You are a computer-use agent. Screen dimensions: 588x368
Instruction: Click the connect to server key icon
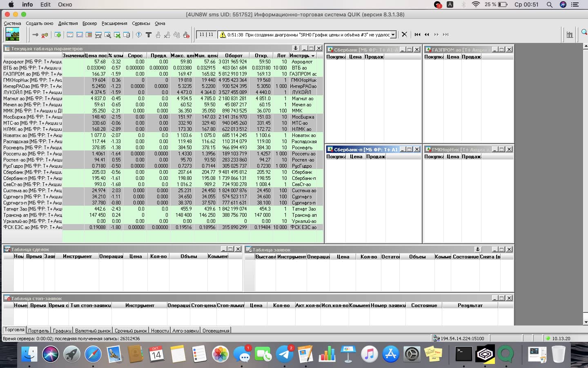(x=36, y=35)
